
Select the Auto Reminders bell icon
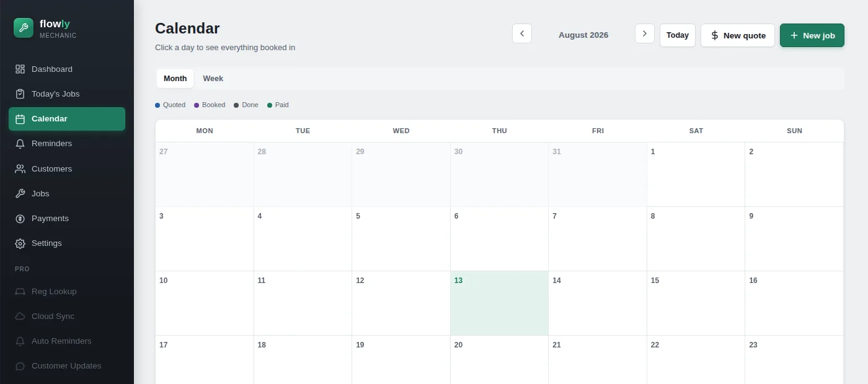click(x=20, y=341)
